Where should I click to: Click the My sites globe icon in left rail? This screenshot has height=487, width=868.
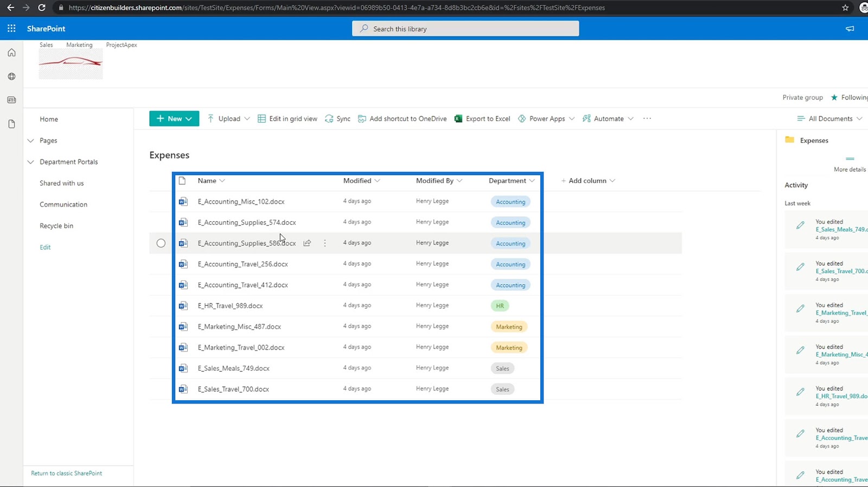coord(11,76)
